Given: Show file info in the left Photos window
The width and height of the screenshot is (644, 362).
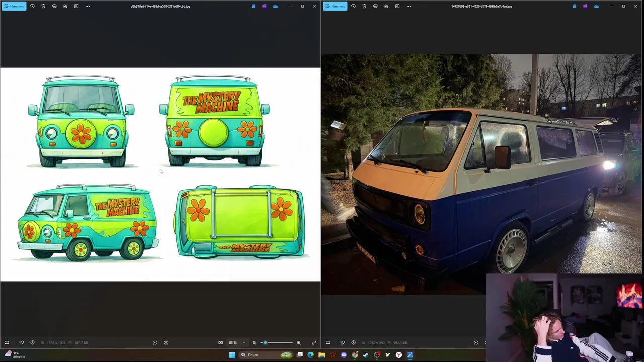Looking at the screenshot, I should tap(32, 343).
